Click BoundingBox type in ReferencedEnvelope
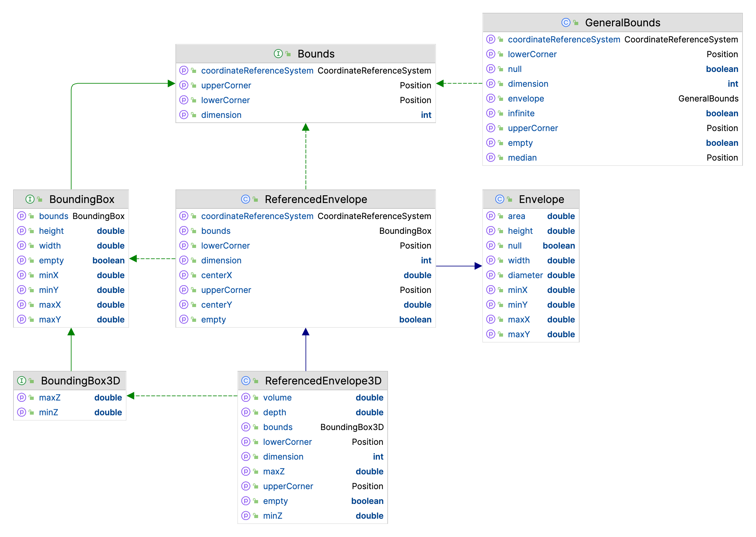This screenshot has height=537, width=756. (x=405, y=231)
